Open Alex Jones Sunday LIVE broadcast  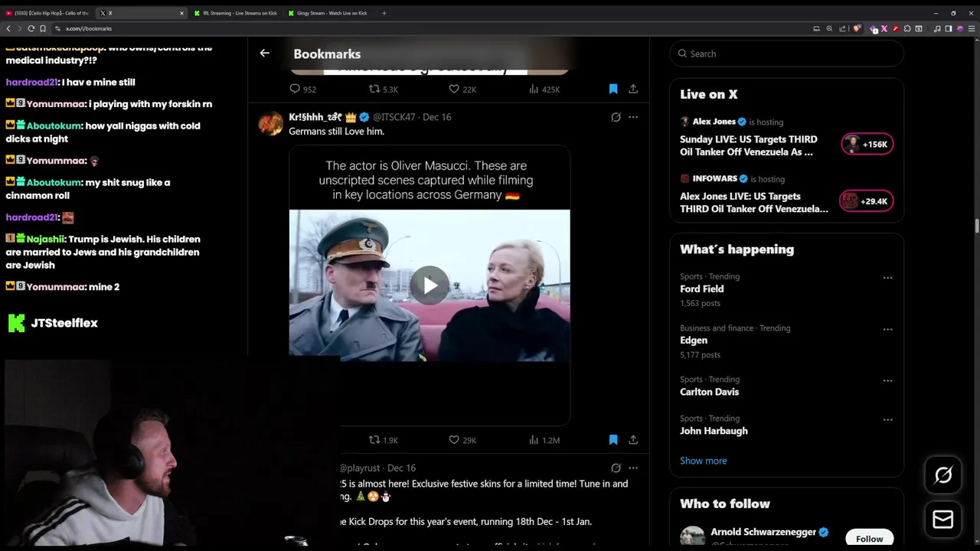pos(748,145)
